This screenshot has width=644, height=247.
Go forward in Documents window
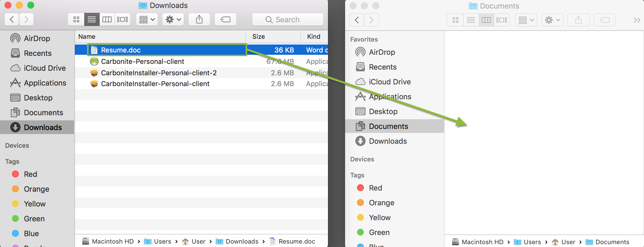click(371, 20)
